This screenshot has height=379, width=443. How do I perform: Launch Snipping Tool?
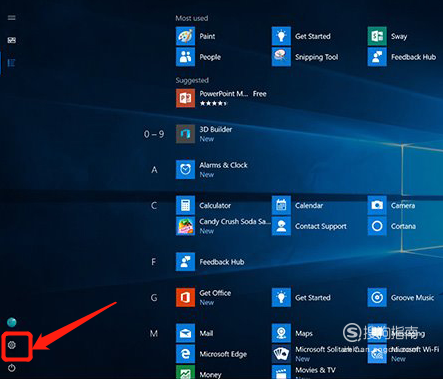tap(305, 57)
